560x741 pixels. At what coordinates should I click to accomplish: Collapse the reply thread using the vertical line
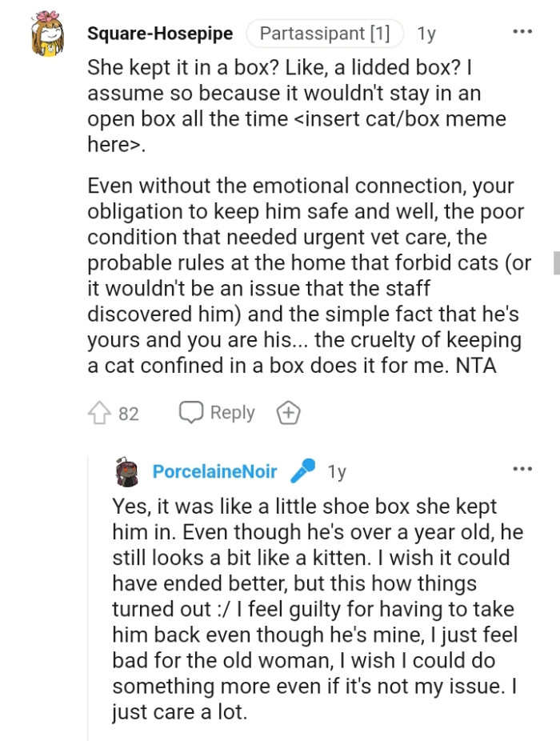88,600
